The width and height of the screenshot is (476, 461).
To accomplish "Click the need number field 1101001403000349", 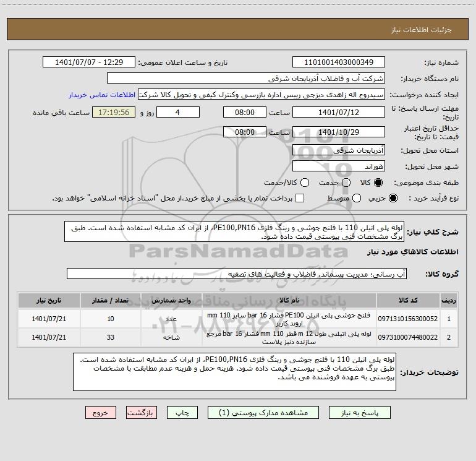I will 339,62.
